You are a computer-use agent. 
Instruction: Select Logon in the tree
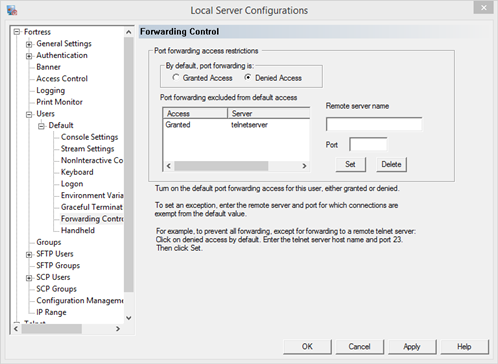pos(72,184)
